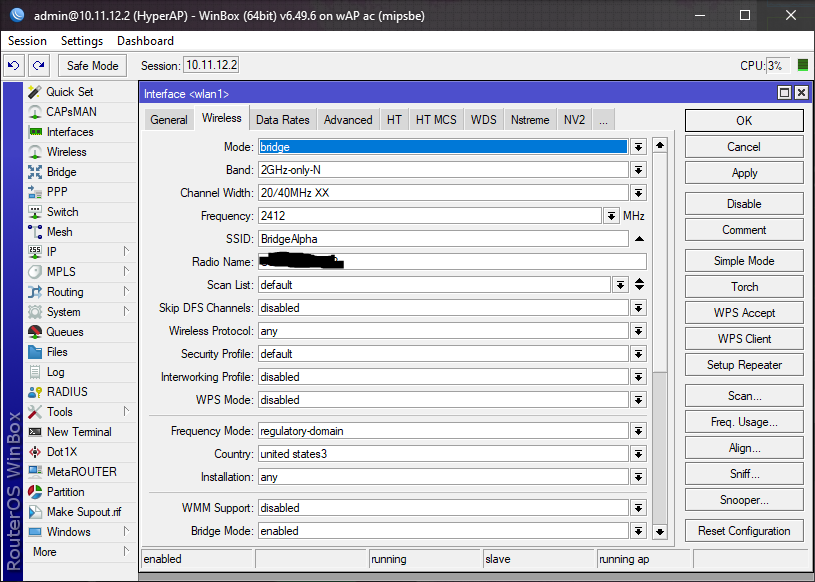Click into the SSID text field
Image resolution: width=815 pixels, height=582 pixels.
[442, 239]
